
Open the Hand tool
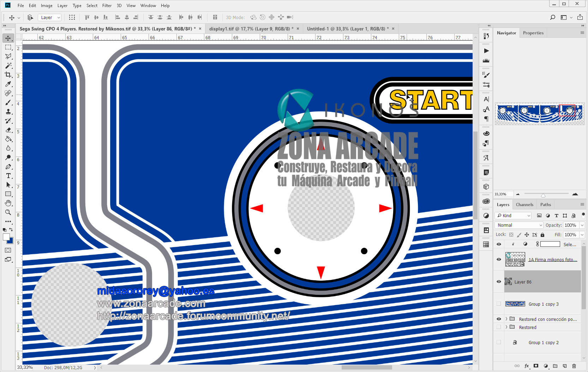[8, 203]
